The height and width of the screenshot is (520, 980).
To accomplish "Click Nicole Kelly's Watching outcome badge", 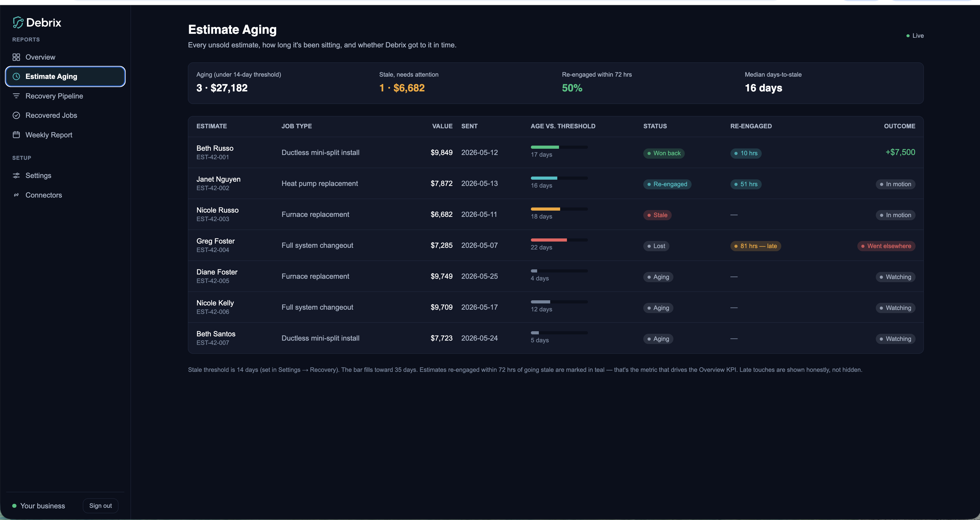I will [895, 308].
